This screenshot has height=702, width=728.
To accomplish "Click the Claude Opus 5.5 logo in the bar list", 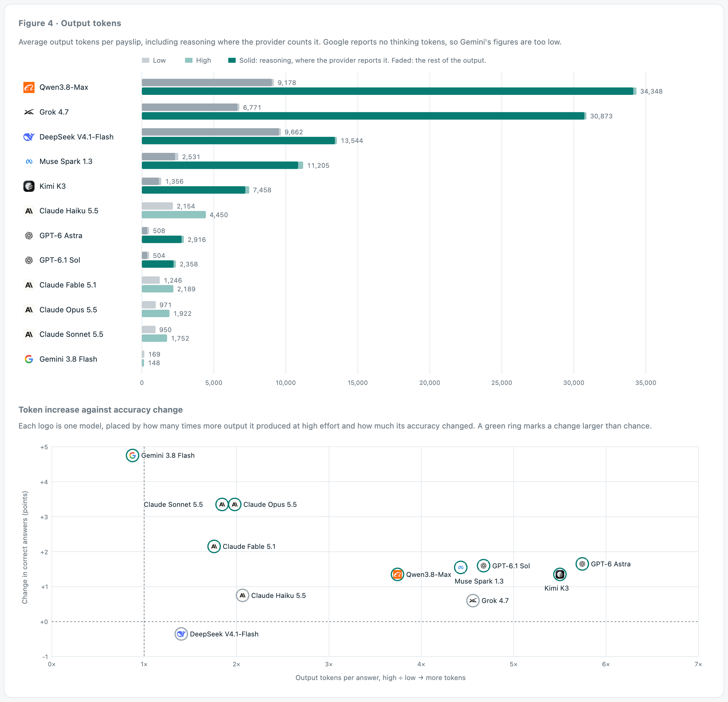I will tap(29, 309).
